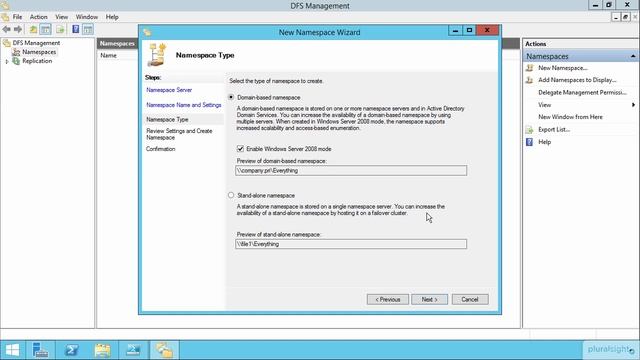Click the Help icon in Actions pane
Screen dimensions: 640x360
click(x=529, y=142)
